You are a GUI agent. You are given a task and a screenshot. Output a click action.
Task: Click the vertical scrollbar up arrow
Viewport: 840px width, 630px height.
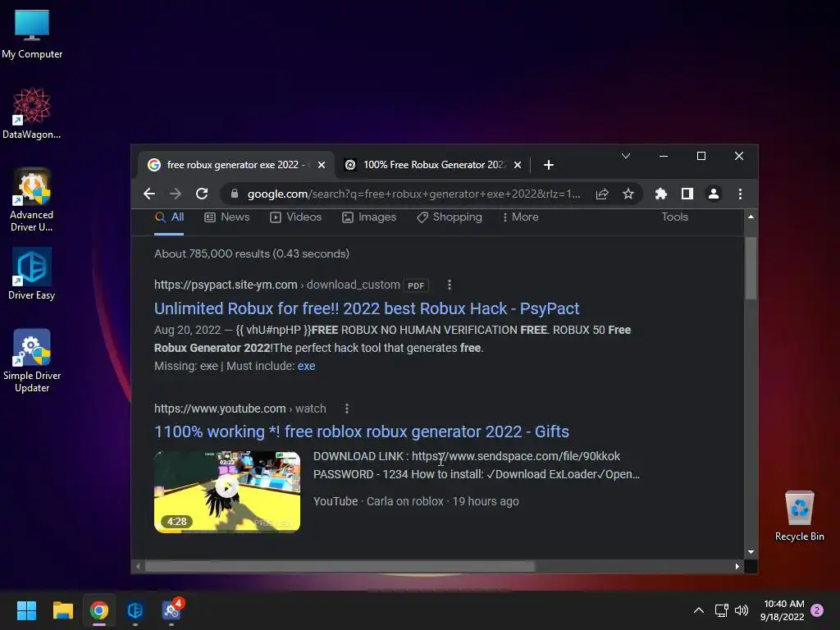click(751, 217)
